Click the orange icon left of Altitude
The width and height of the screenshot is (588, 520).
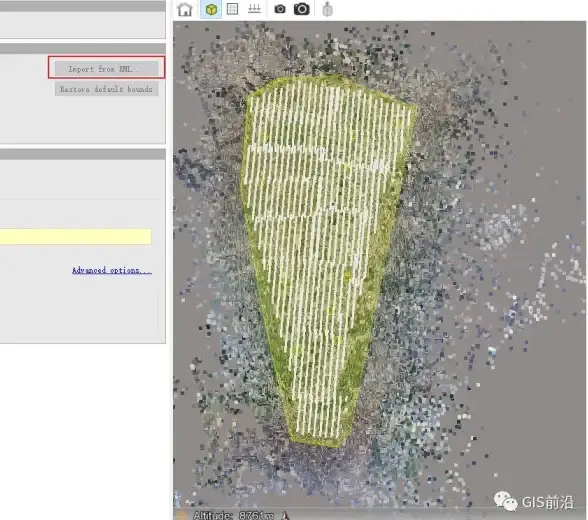click(x=181, y=516)
